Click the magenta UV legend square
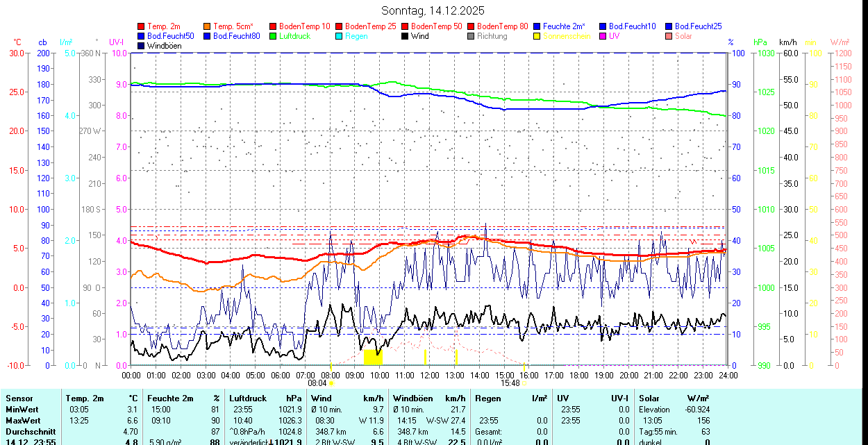 click(603, 36)
